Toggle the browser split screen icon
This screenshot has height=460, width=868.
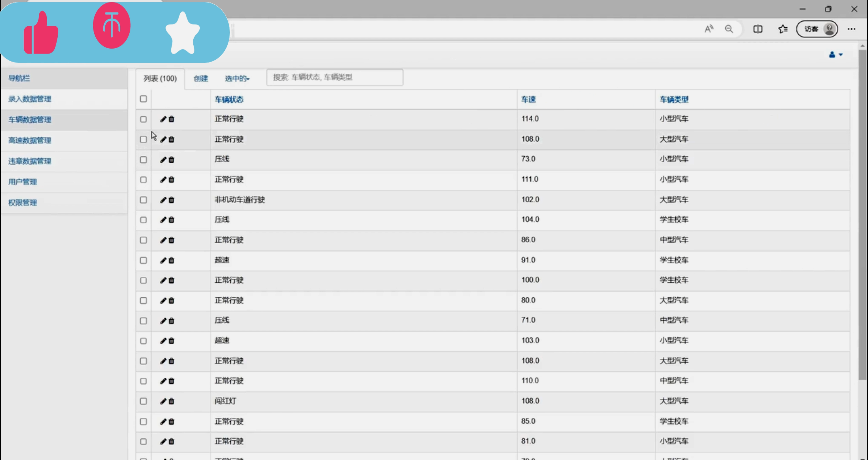757,29
